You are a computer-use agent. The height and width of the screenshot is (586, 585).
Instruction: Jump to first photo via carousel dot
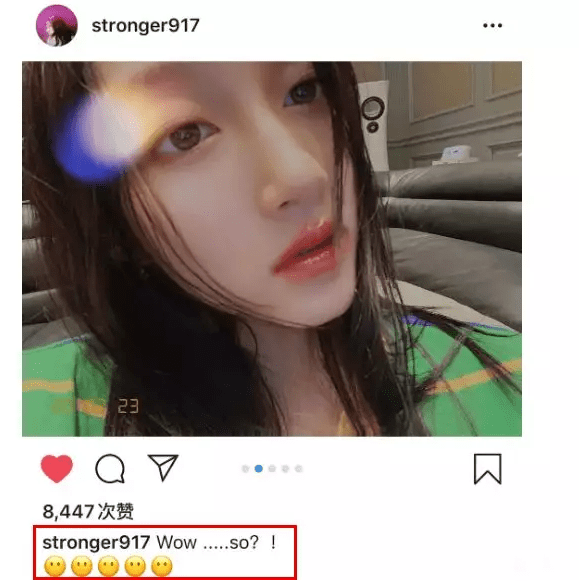(x=245, y=469)
